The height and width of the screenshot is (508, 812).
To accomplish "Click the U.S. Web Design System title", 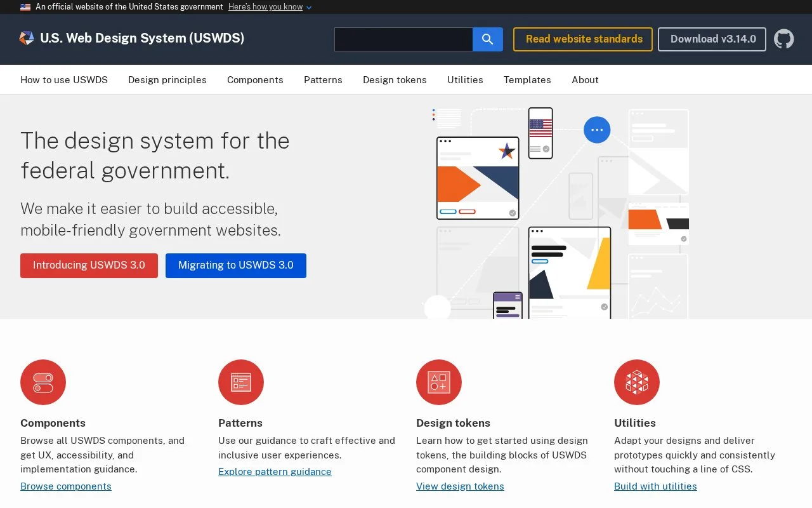I will [142, 38].
